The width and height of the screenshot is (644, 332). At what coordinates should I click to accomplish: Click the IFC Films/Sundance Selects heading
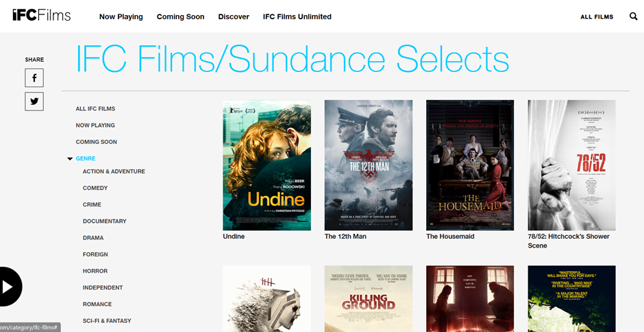point(293,59)
